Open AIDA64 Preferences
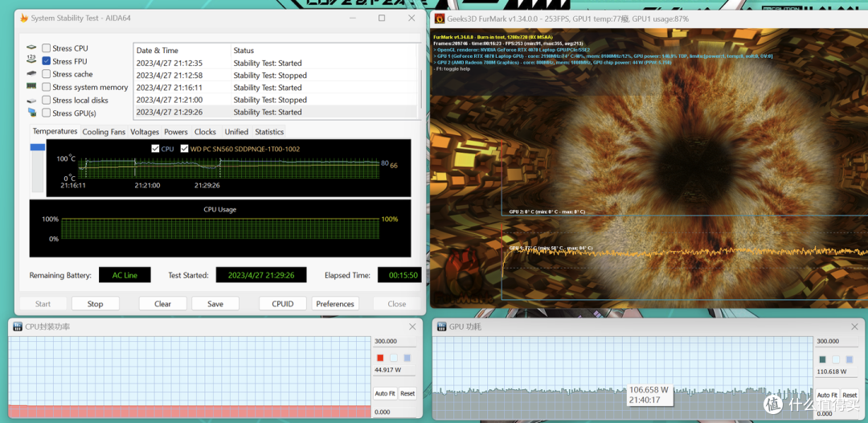Image resolution: width=868 pixels, height=423 pixels. [335, 303]
